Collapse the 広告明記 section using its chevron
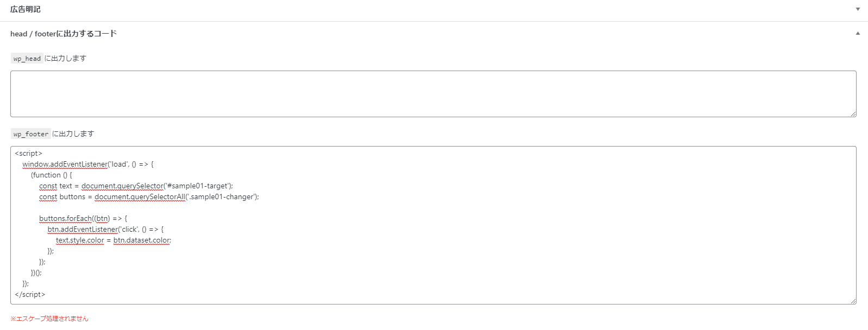This screenshot has height=330, width=868. tap(857, 9)
